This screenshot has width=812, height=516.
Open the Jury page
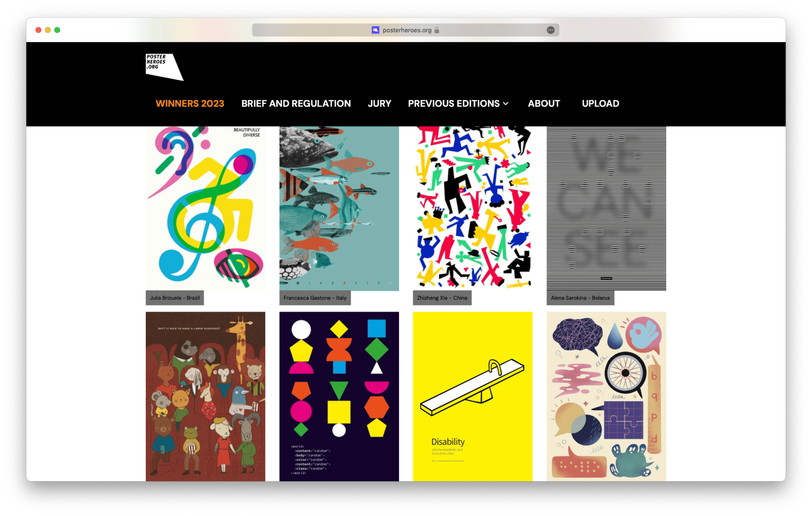380,103
